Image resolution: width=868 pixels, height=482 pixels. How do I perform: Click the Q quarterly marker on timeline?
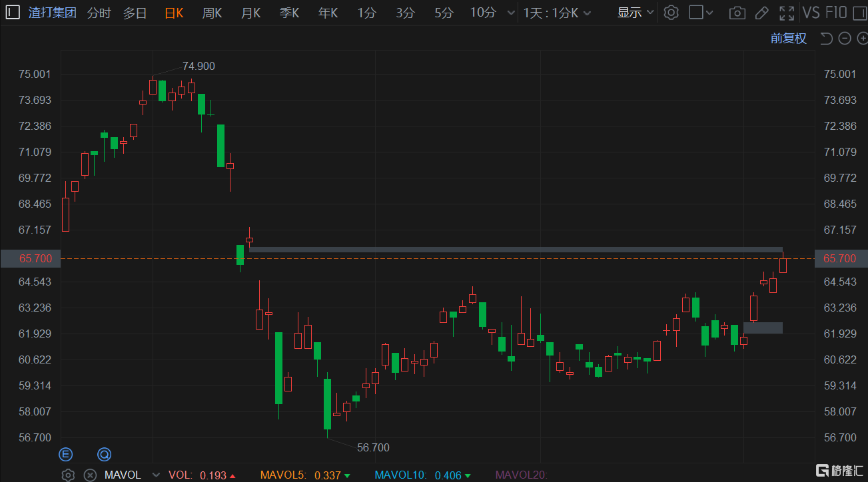104,455
